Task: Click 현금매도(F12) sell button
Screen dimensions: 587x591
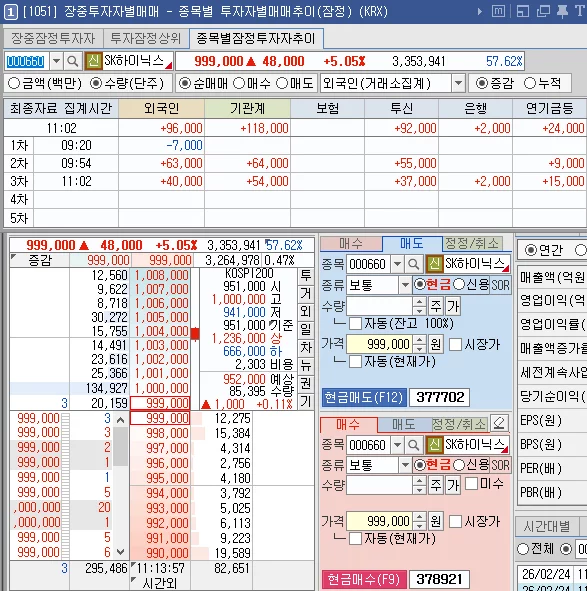Action: coord(364,397)
